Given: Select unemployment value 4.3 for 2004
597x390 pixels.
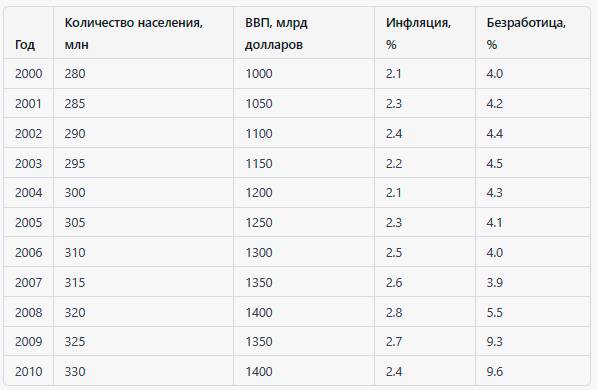Looking at the screenshot, I should [494, 192].
